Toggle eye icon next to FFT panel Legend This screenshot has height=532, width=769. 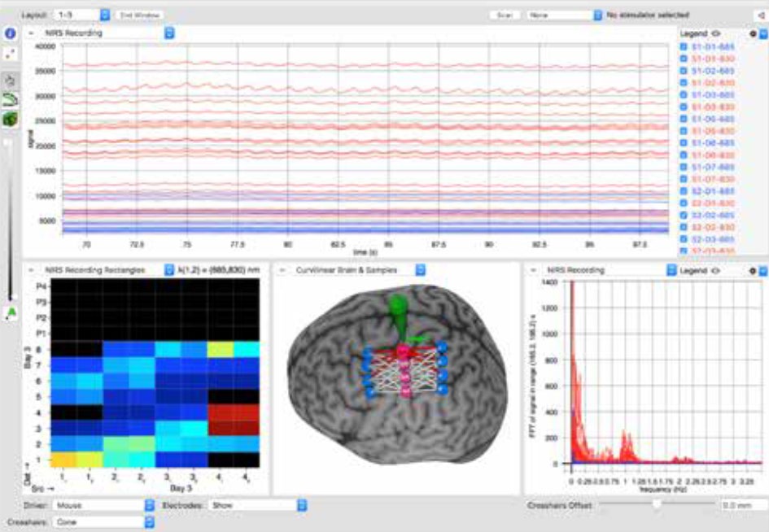(715, 271)
